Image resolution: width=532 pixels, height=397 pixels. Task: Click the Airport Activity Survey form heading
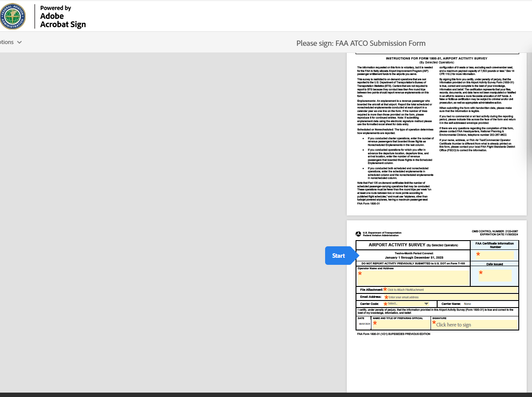[x=413, y=245]
